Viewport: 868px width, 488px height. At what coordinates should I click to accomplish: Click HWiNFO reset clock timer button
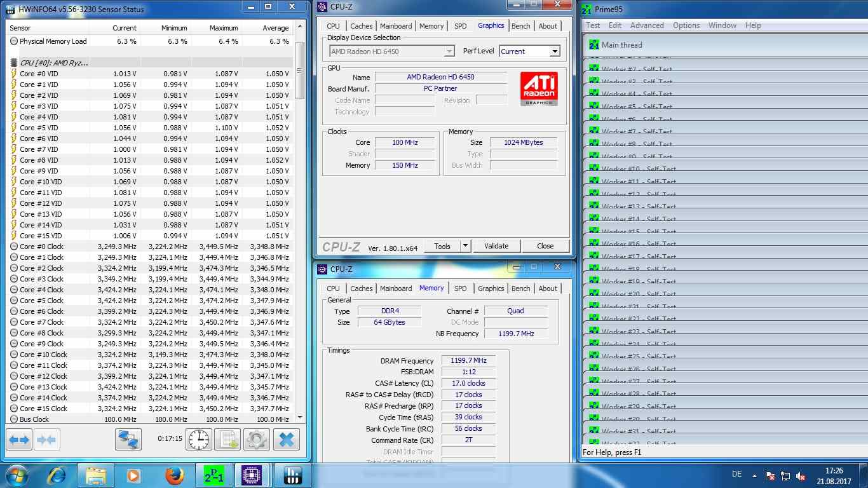tap(199, 439)
